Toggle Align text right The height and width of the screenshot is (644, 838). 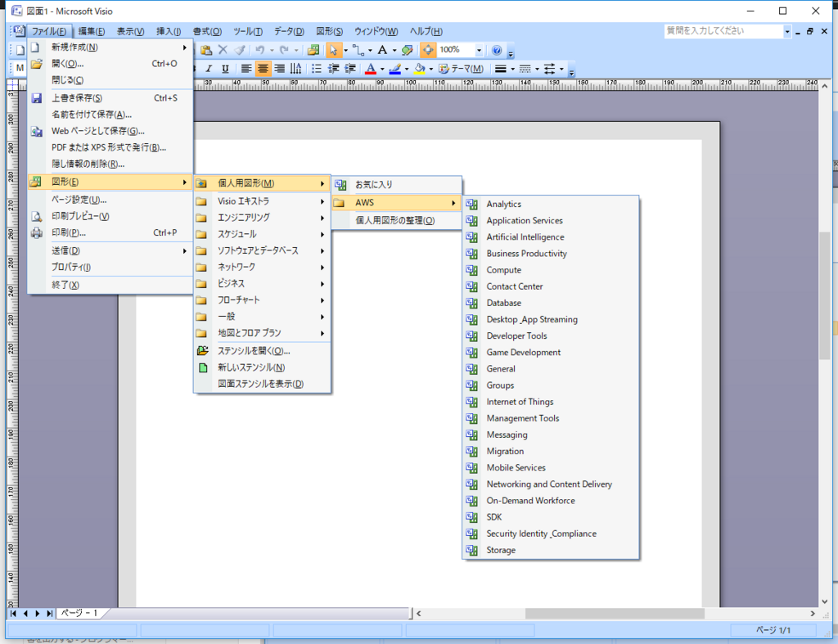tap(280, 69)
